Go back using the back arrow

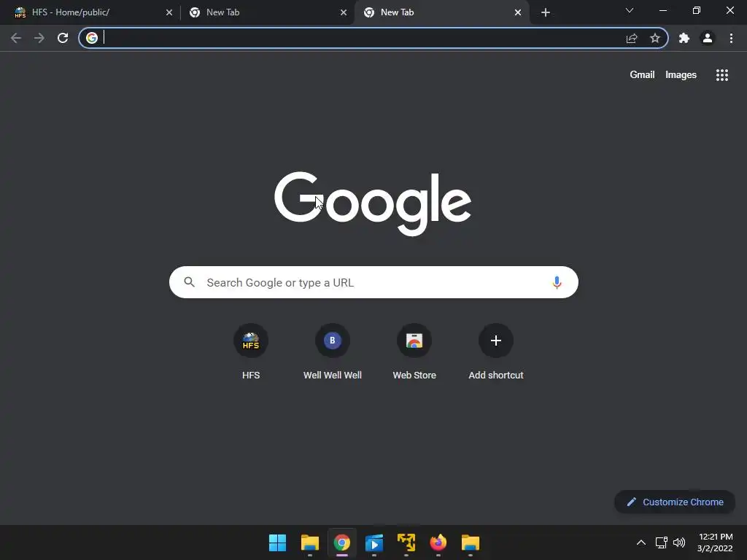(16, 38)
